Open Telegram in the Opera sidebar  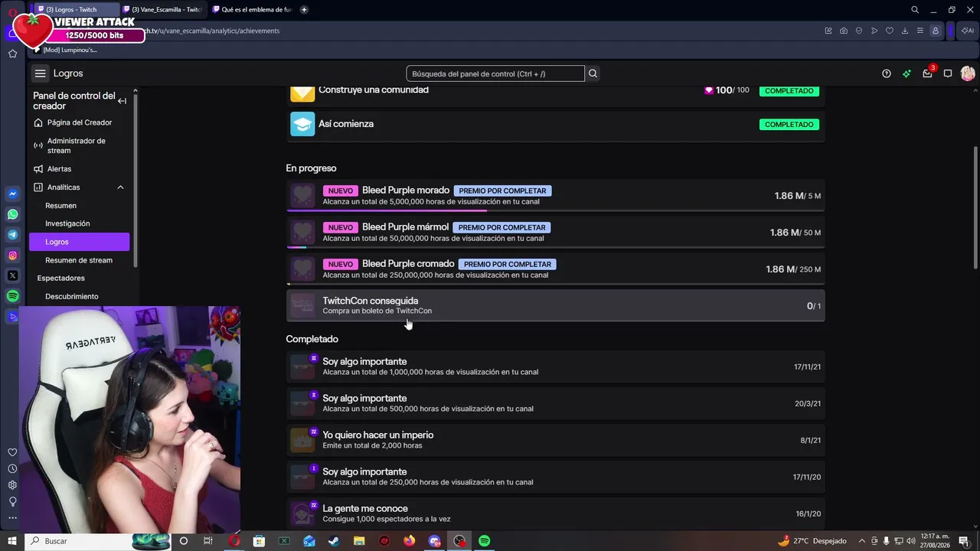tap(12, 235)
